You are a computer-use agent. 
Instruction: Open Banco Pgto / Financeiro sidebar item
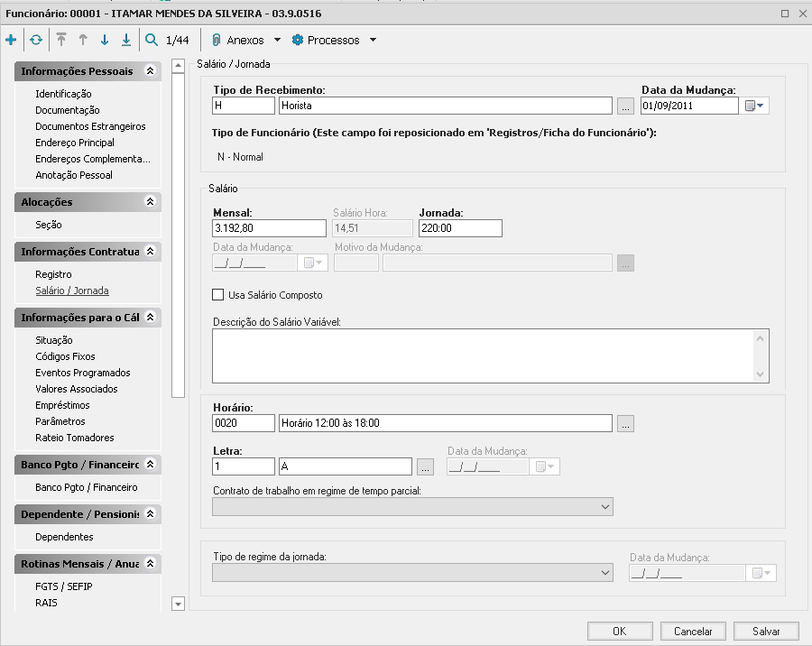coord(87,487)
